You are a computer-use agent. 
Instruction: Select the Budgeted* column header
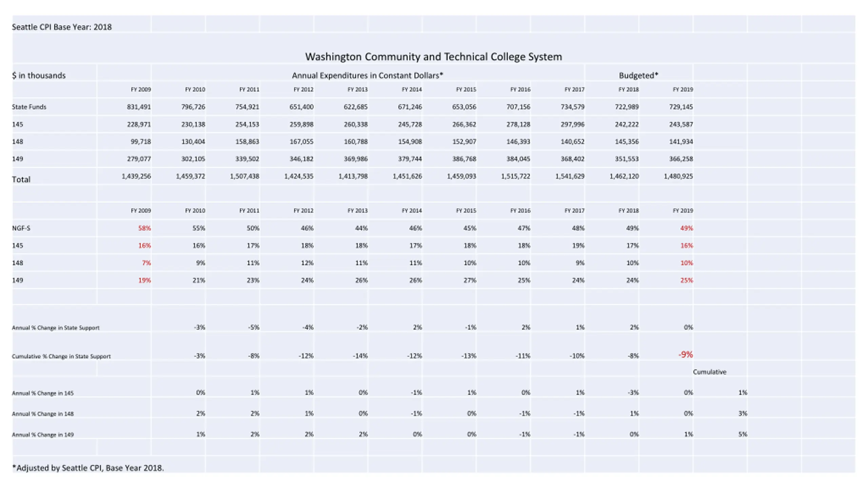click(638, 75)
